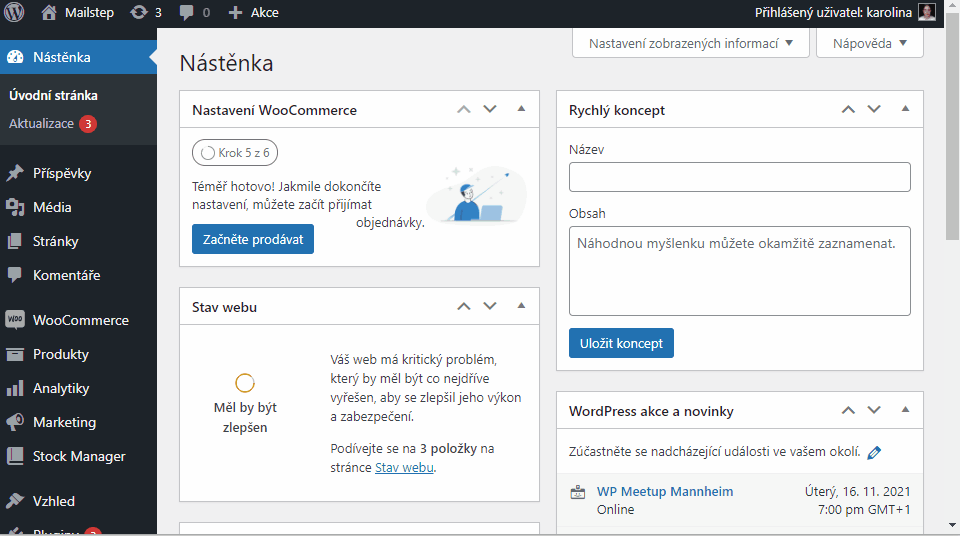Image resolution: width=960 pixels, height=536 pixels.
Task: Click the Produkty archive icon
Action: (15, 354)
